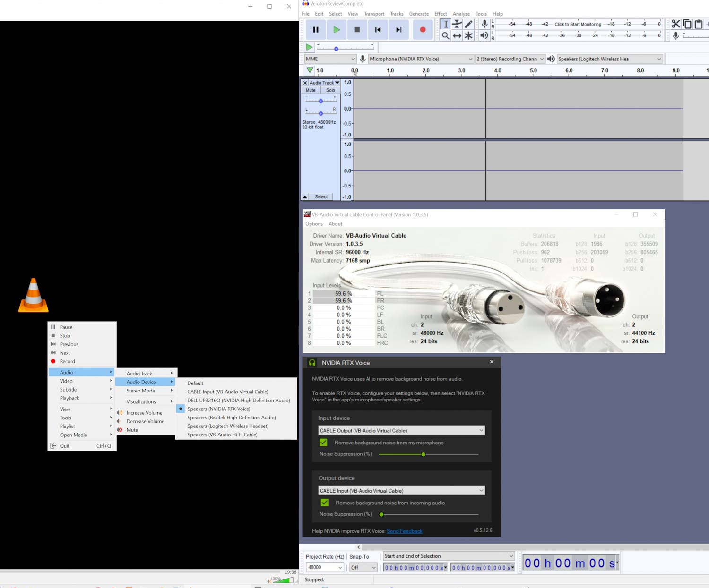Click the playback meter speaker icon
Viewport: 709px width, 588px height.
(484, 35)
